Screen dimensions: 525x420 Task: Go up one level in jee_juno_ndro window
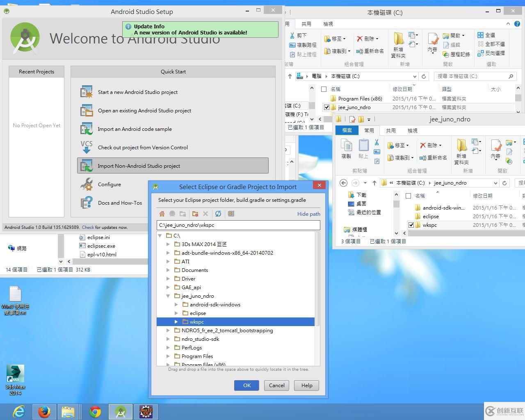(374, 183)
